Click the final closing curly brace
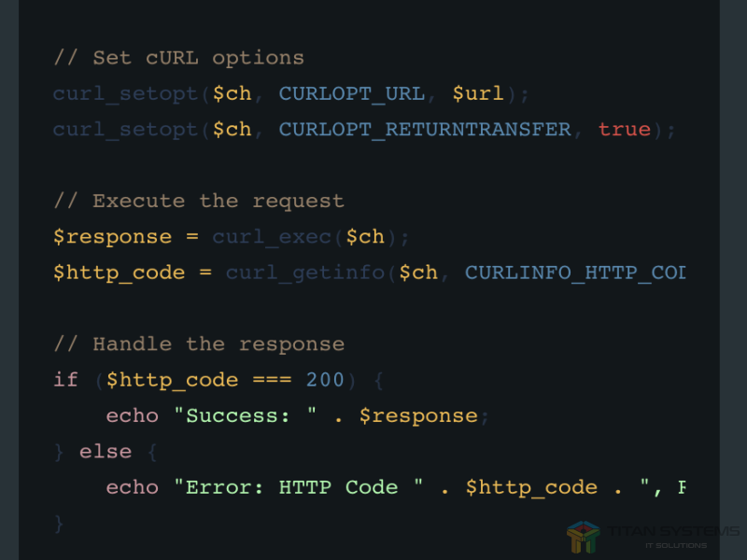Viewport: 747px width, 560px height. click(59, 523)
